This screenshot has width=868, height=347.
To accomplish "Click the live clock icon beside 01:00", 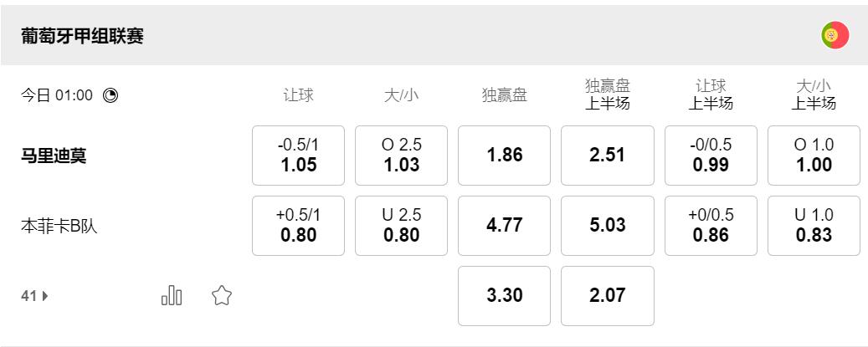I will (x=110, y=95).
